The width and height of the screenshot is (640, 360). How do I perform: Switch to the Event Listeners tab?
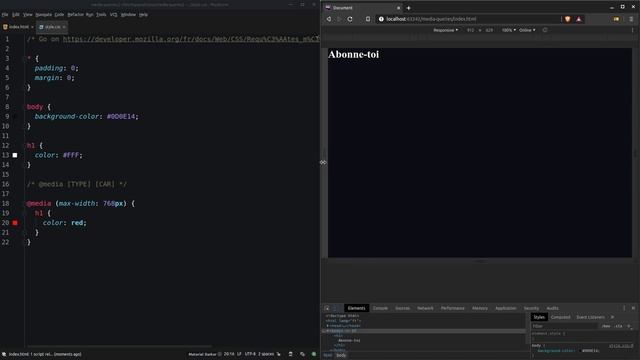pos(590,317)
